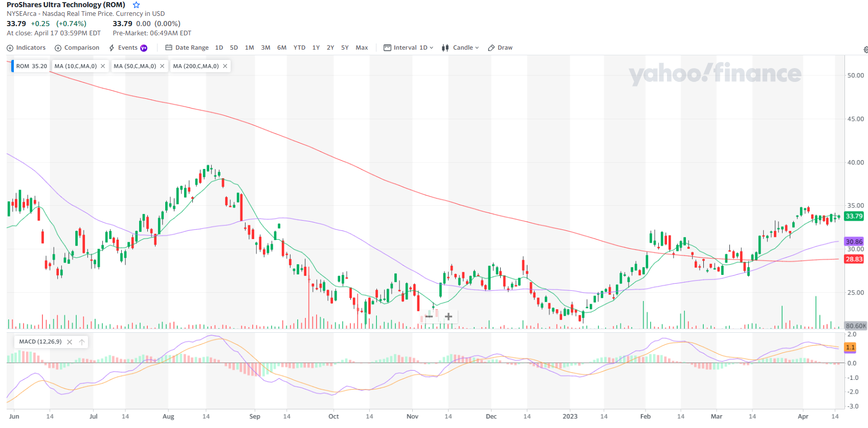Expand the Interval 1D dropdown
This screenshot has height=428, width=868.
click(409, 48)
